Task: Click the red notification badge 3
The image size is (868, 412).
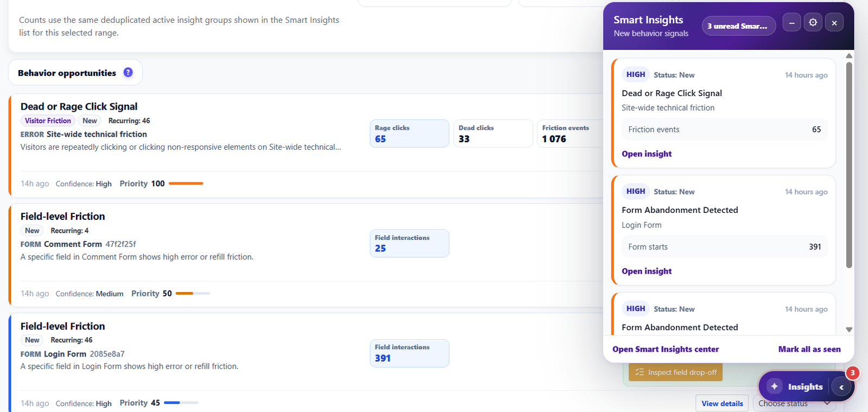Action: [852, 372]
